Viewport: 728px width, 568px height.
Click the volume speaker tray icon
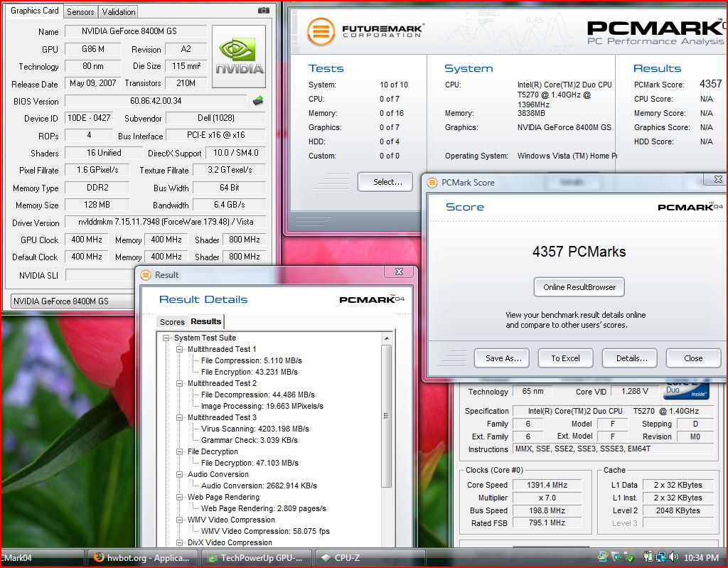point(674,557)
